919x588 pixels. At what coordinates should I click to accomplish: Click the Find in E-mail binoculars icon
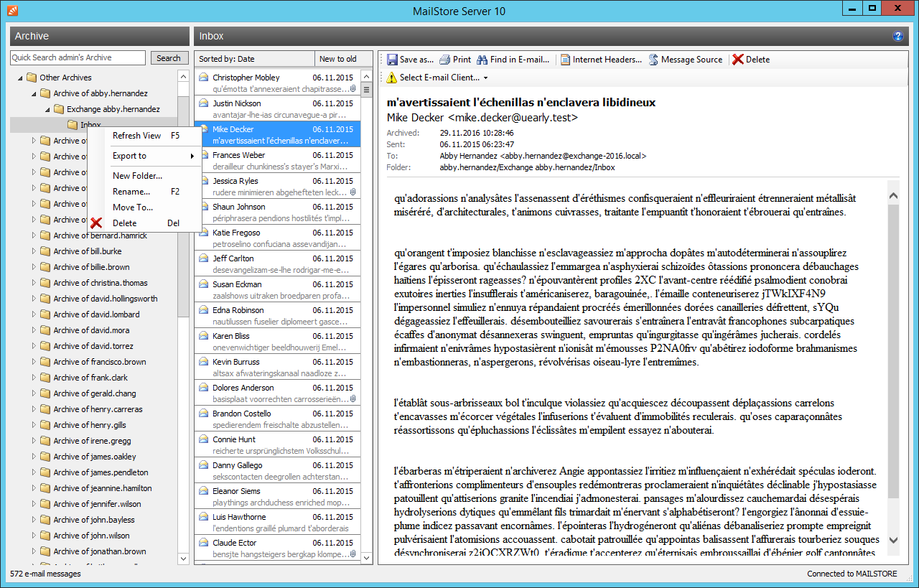point(482,60)
